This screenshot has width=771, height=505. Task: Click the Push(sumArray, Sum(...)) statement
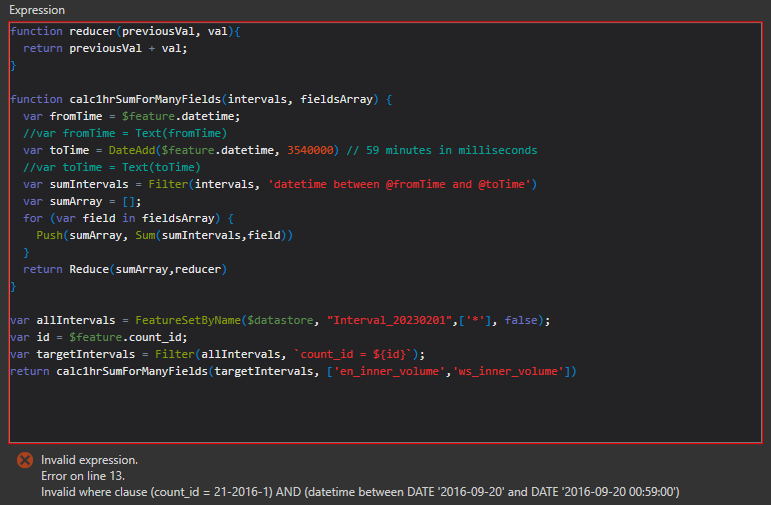coord(162,235)
